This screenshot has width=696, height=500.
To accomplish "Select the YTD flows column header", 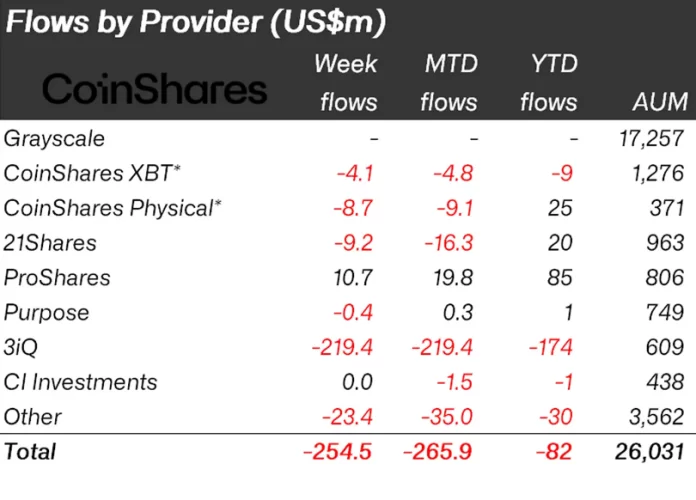I will click(548, 83).
